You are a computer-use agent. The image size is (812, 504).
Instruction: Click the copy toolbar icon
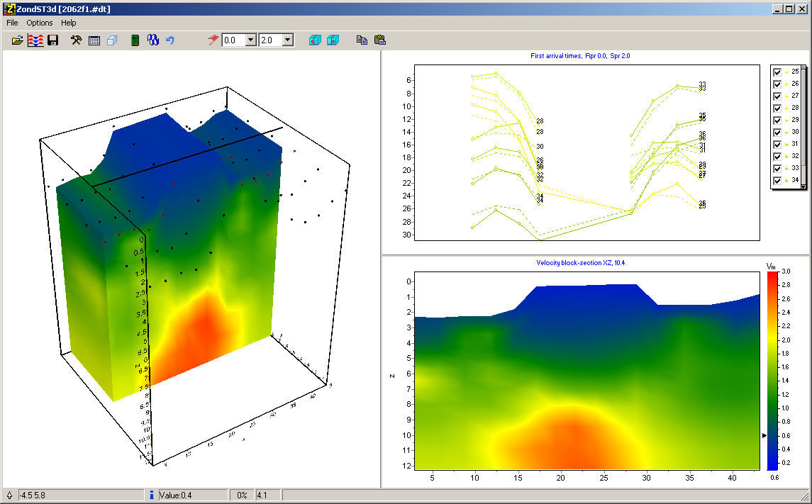point(362,40)
